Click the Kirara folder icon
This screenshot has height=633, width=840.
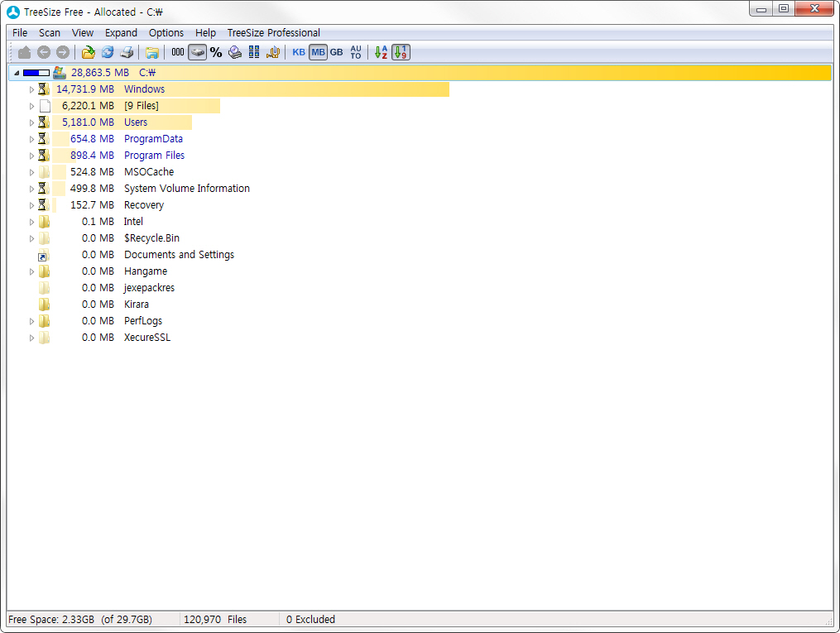[44, 305]
